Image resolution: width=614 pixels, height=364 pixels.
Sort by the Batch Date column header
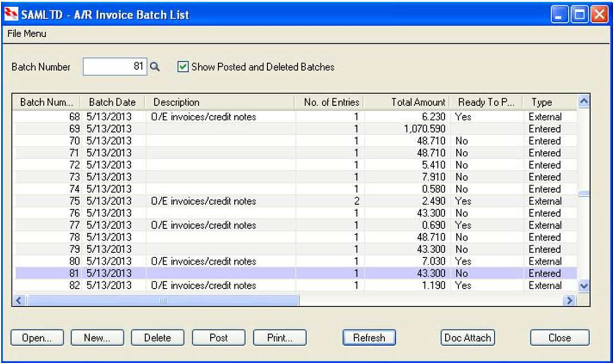[112, 102]
